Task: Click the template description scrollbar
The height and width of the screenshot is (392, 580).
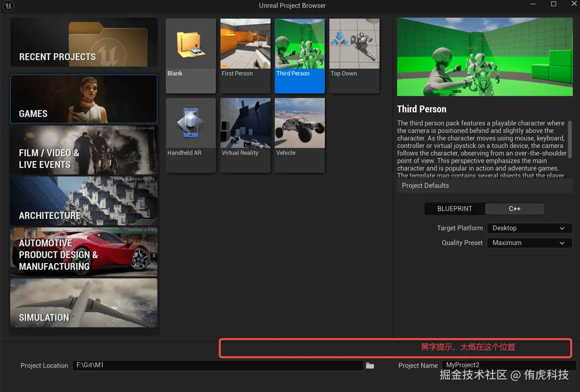Action: click(570, 139)
